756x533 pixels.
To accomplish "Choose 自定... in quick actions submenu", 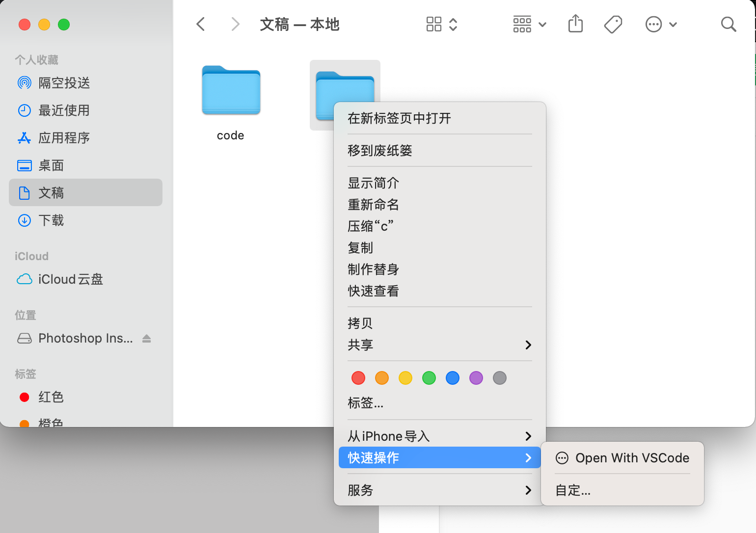I will point(622,490).
